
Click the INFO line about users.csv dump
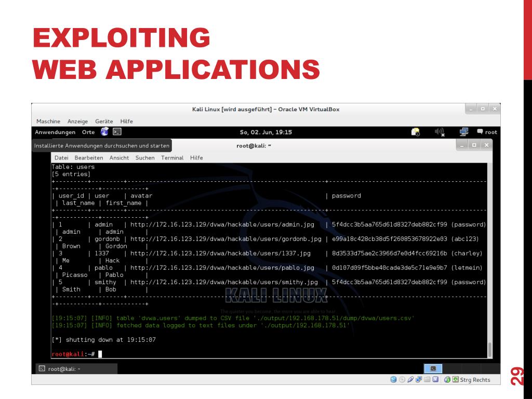pos(232,318)
